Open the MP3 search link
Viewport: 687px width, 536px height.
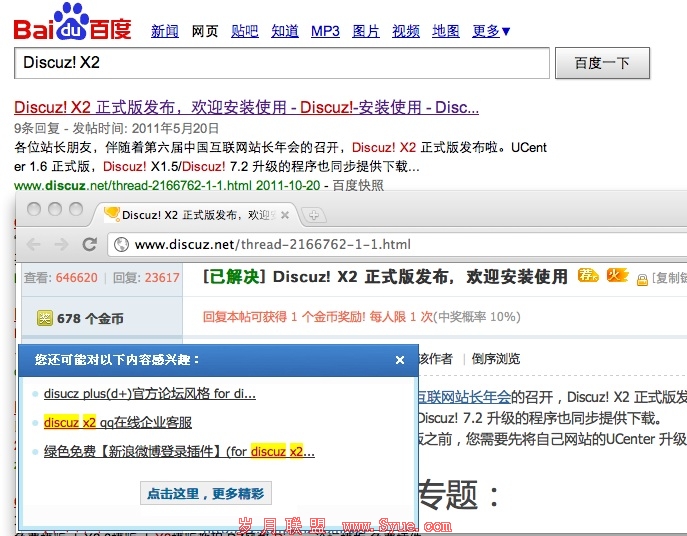click(325, 31)
